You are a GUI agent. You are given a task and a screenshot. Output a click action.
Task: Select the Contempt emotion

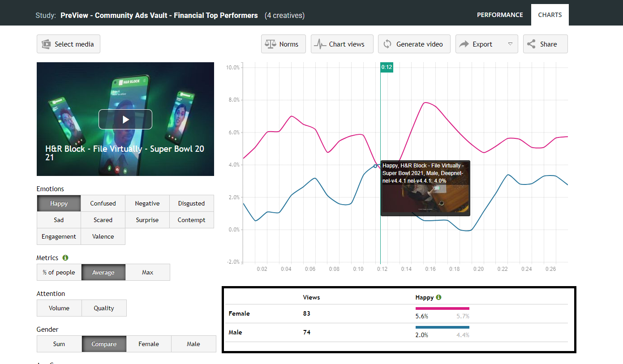192,220
